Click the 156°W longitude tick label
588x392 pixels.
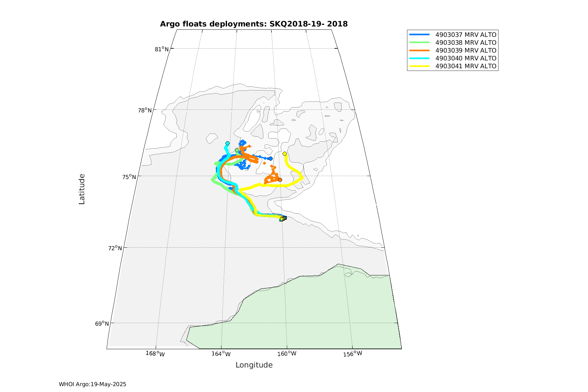(x=353, y=353)
